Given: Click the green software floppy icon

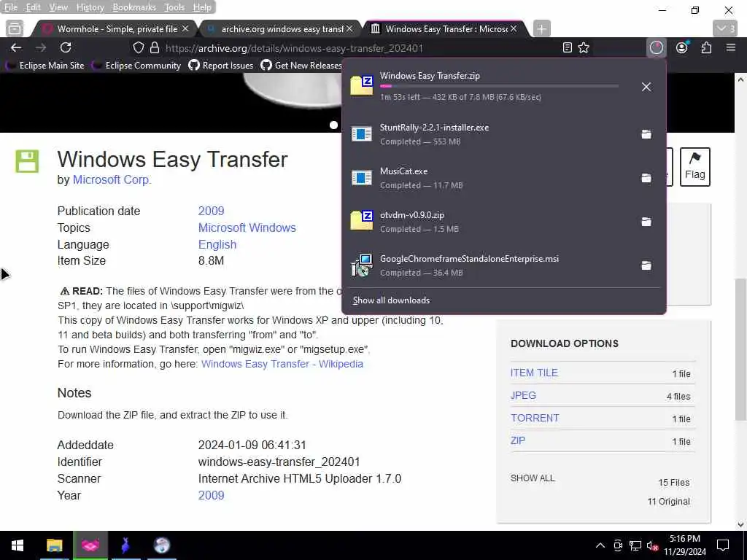Looking at the screenshot, I should tap(27, 161).
